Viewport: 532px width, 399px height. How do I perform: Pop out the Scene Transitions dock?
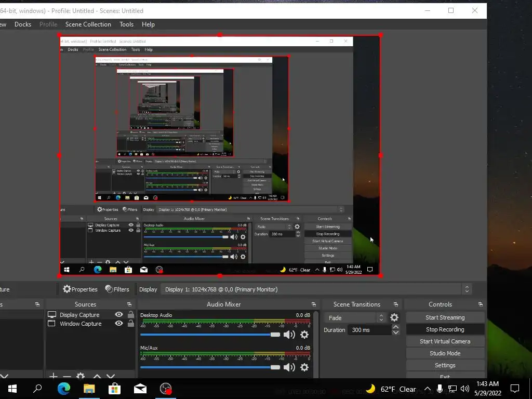click(395, 304)
